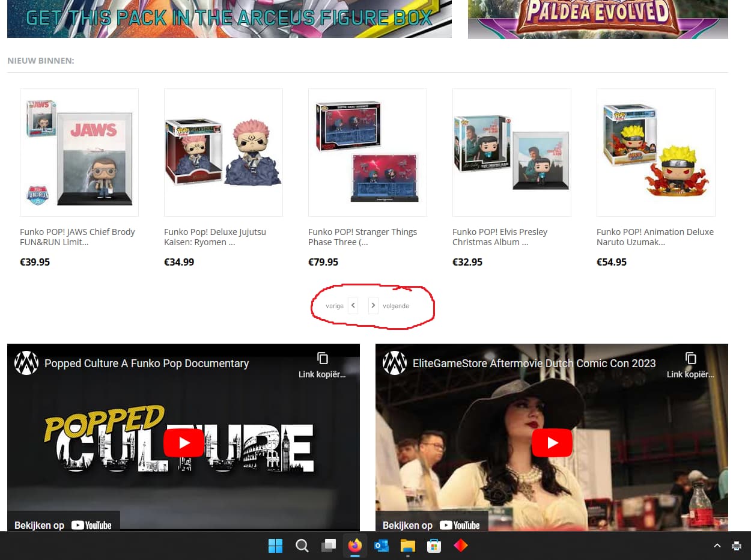Click the previous arrow in the product carousel

(353, 305)
